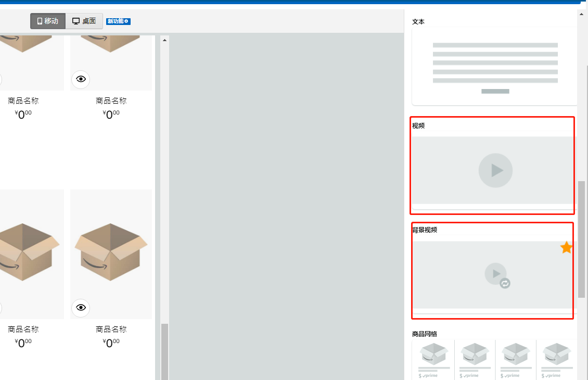The width and height of the screenshot is (588, 380).
Task: Click the monitor icon in 桌面 button
Action: [76, 21]
